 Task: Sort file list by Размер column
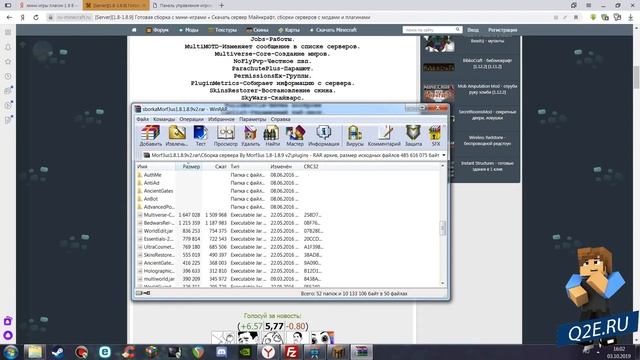[x=189, y=167]
